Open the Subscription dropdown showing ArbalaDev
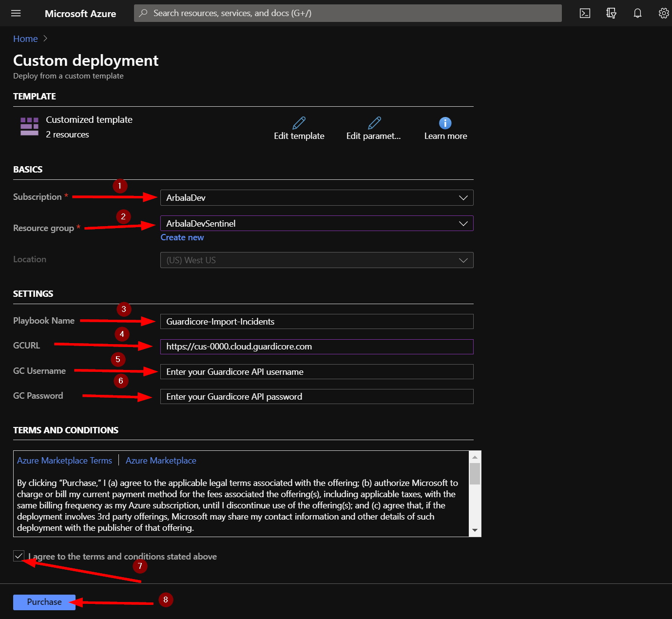 coord(317,197)
